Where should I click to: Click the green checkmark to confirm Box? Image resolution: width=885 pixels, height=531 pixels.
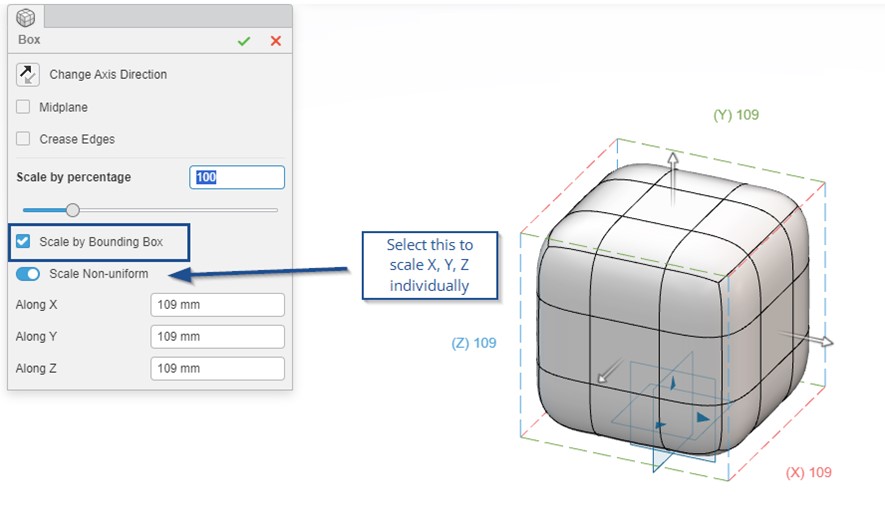click(x=243, y=41)
